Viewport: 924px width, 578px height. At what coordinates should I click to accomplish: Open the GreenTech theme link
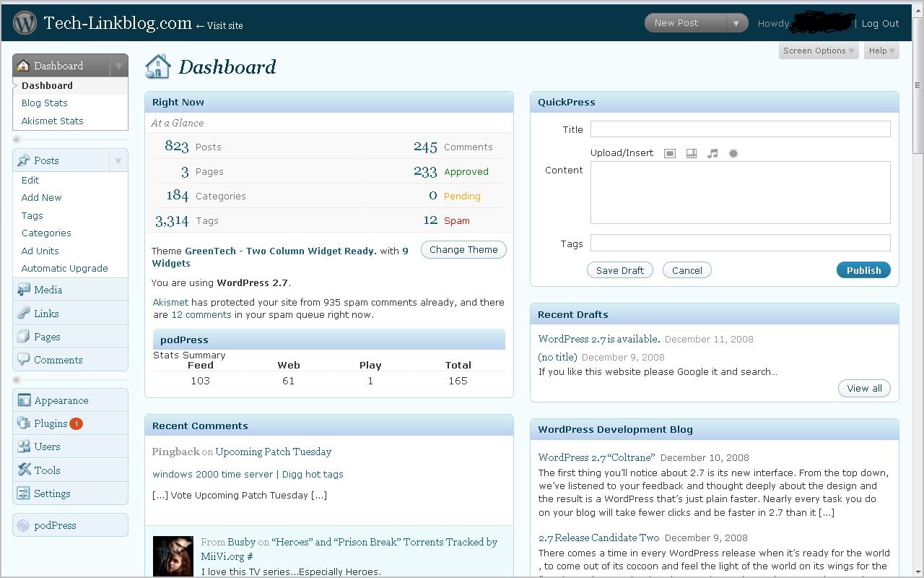coord(281,251)
